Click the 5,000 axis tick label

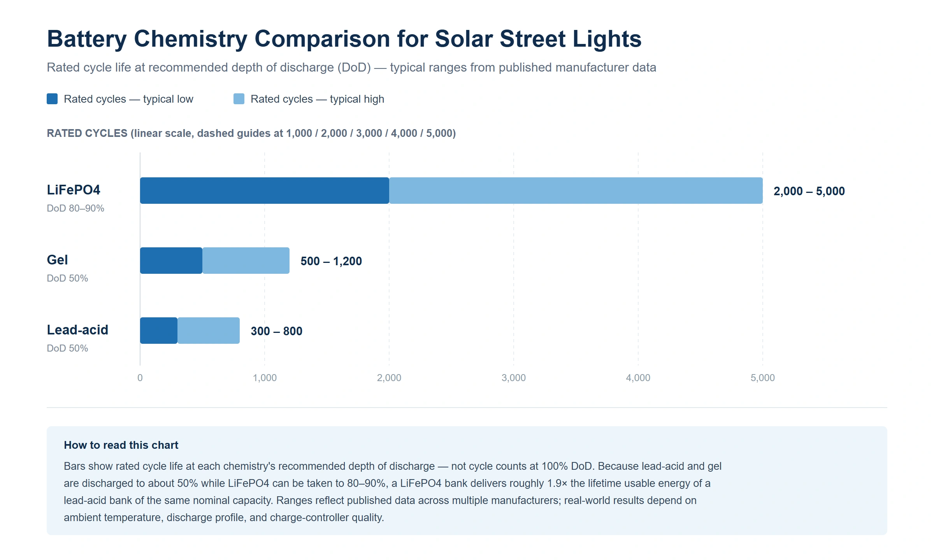click(763, 378)
